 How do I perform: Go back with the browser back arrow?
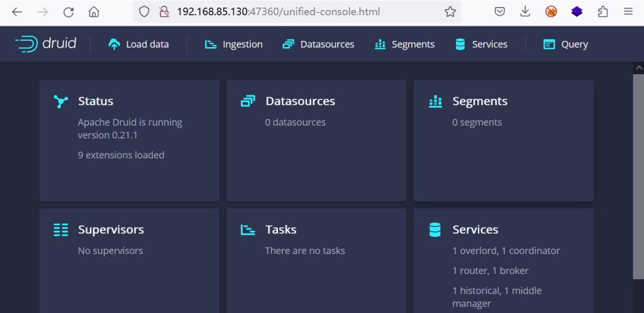[x=17, y=12]
